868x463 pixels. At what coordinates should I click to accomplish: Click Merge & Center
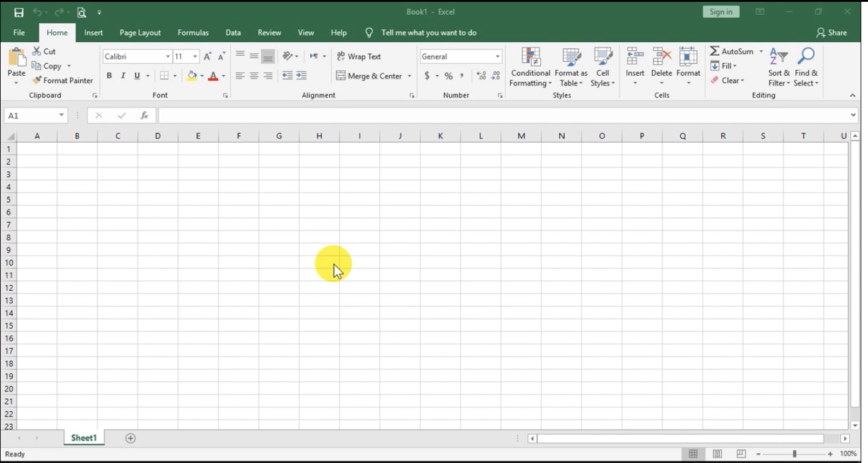pos(369,76)
